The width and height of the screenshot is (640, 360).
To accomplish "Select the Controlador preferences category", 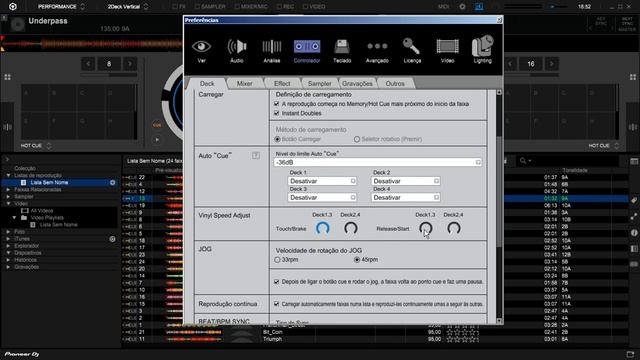I will [307, 51].
